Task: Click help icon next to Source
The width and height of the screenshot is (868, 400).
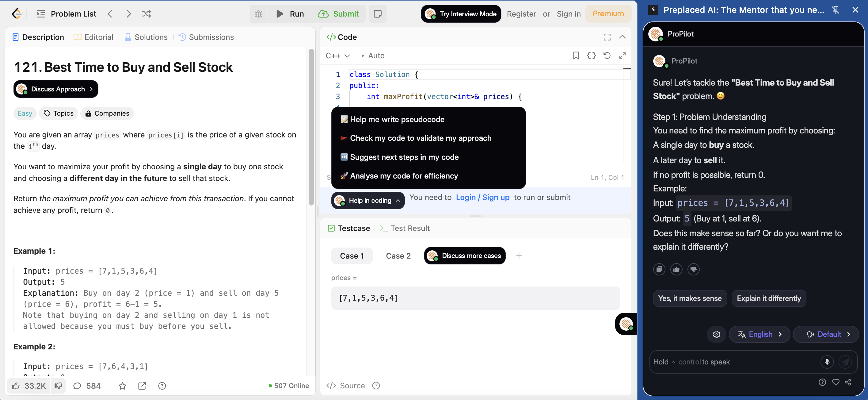Action: tap(376, 386)
